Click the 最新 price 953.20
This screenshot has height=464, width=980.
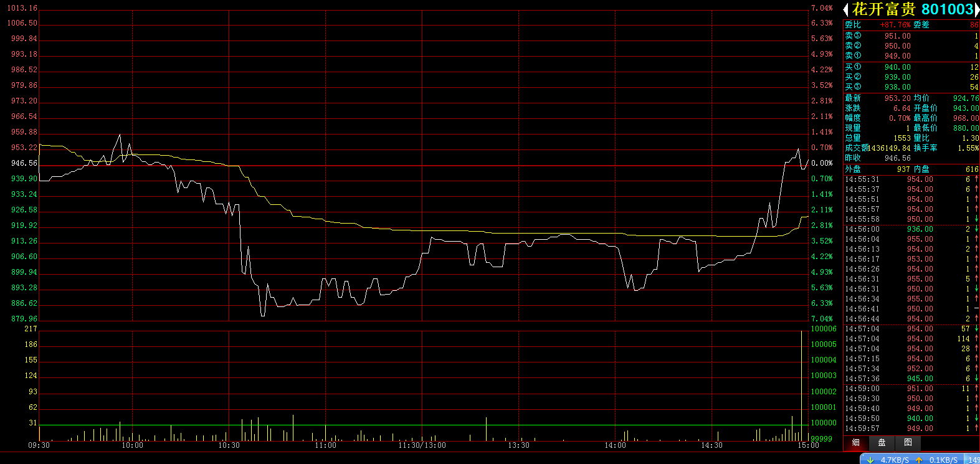coord(898,98)
